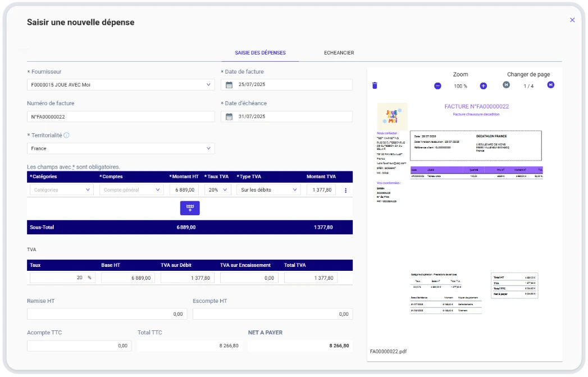
Task: Go to previous page of invoice
Action: click(x=506, y=85)
